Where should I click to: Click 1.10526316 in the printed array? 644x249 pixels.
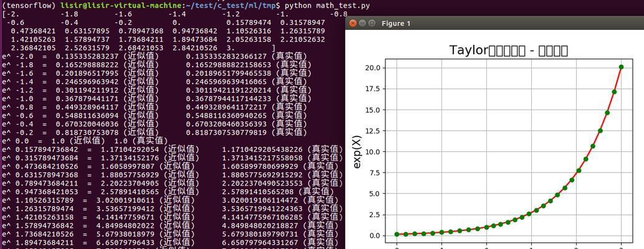(249, 31)
